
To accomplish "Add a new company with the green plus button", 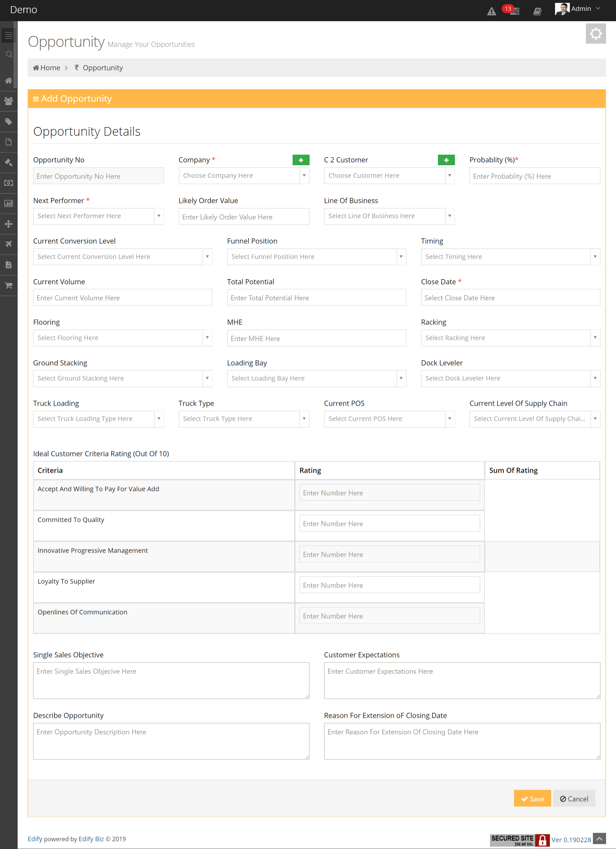I will 301,160.
